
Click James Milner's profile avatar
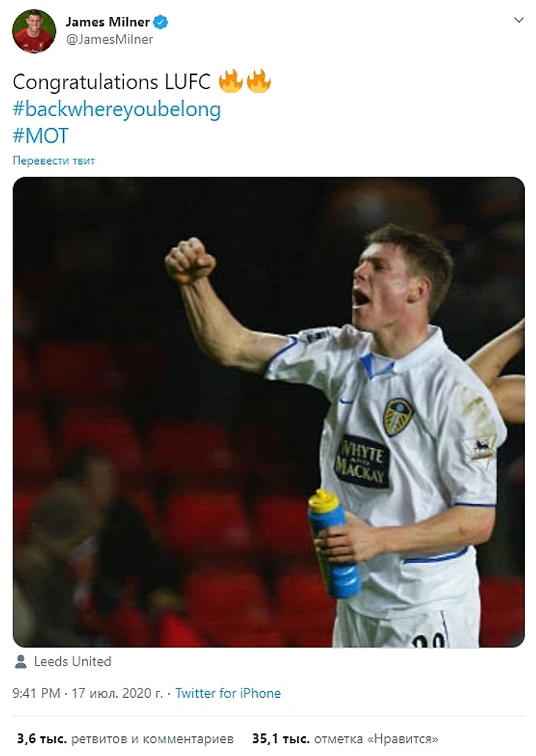tap(34, 31)
